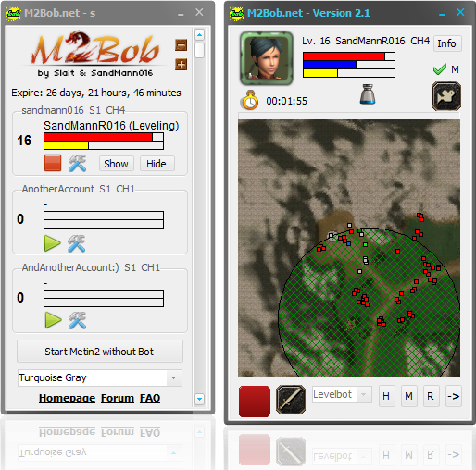Click the M2Bob logo banner

point(95,54)
